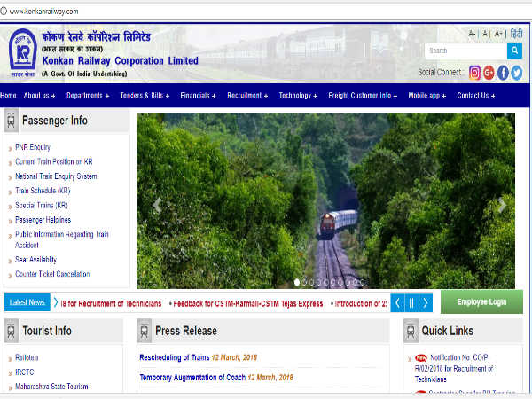This screenshot has width=532, height=399.
Task: Expand the Departments menu
Action: point(88,96)
